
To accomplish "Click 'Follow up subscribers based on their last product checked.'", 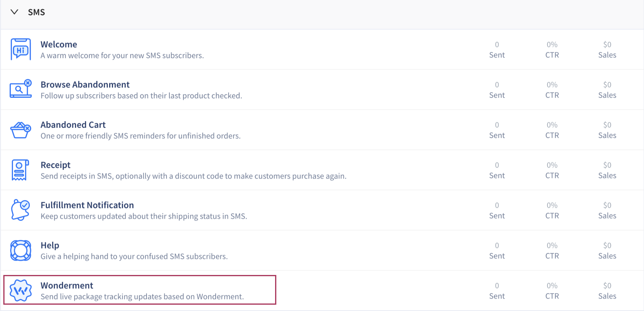I will [x=141, y=96].
